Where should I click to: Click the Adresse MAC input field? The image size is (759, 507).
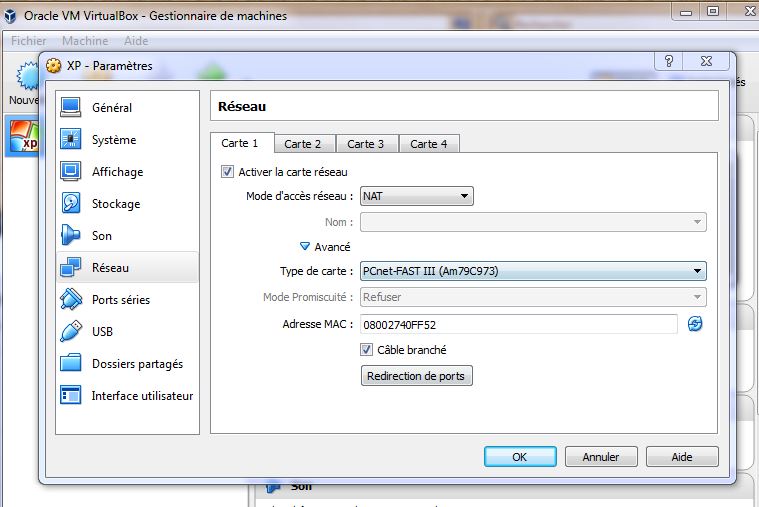coord(518,324)
